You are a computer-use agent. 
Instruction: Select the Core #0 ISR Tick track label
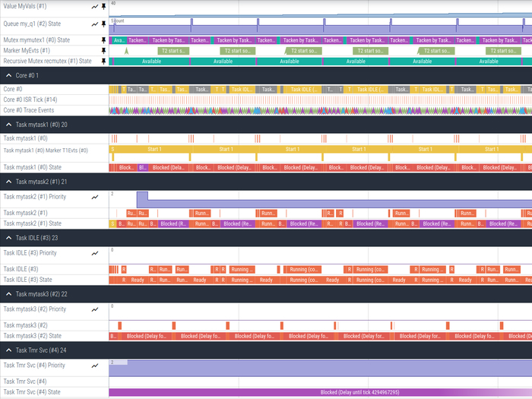(30, 100)
